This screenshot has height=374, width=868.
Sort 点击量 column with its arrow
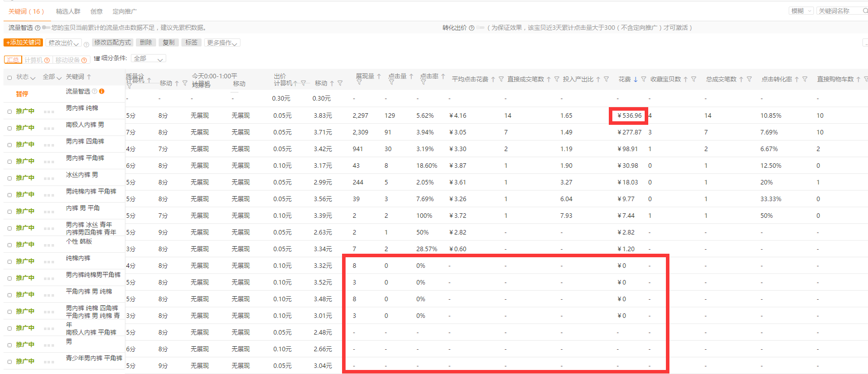[411, 76]
